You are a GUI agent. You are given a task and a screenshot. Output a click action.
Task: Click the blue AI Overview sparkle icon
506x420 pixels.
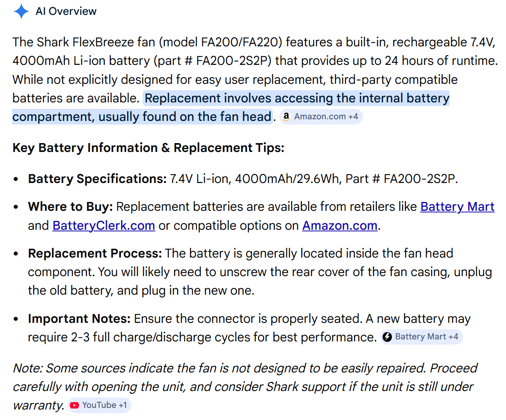(21, 11)
